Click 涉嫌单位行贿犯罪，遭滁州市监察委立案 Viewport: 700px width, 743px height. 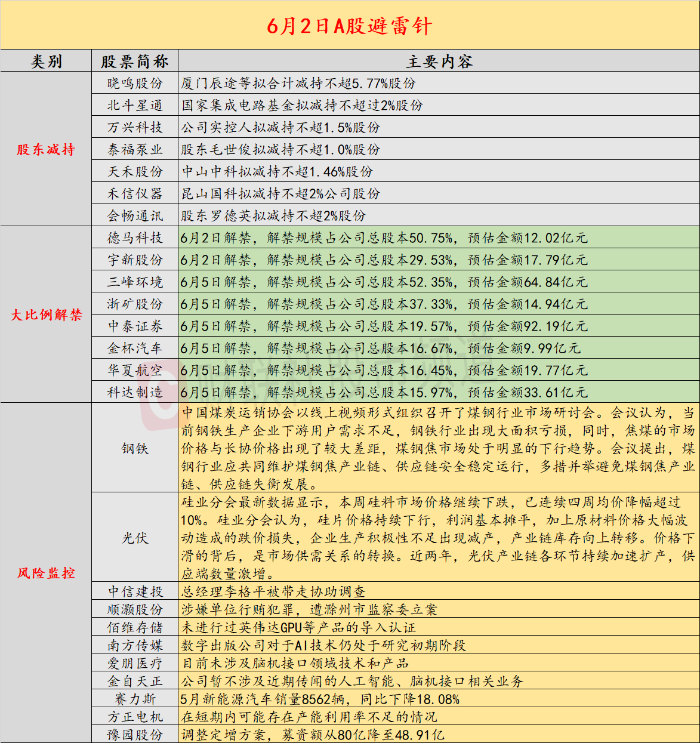click(x=309, y=609)
